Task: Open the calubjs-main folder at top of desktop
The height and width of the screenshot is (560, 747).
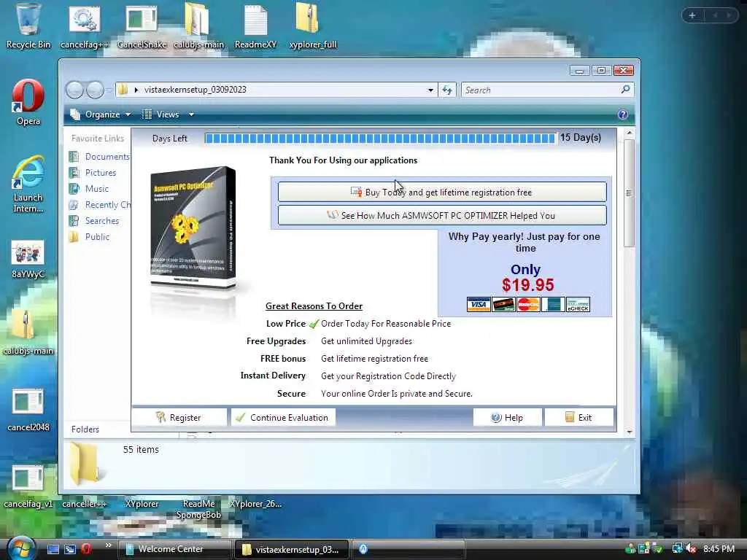Action: (198, 26)
